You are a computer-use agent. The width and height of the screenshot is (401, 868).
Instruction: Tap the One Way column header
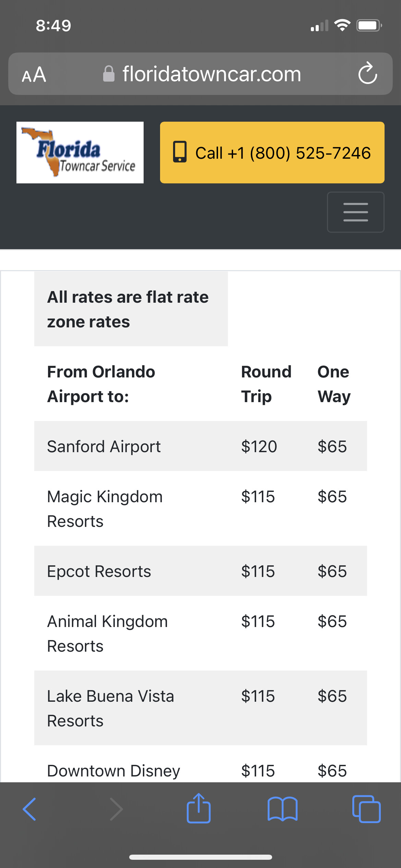(334, 384)
